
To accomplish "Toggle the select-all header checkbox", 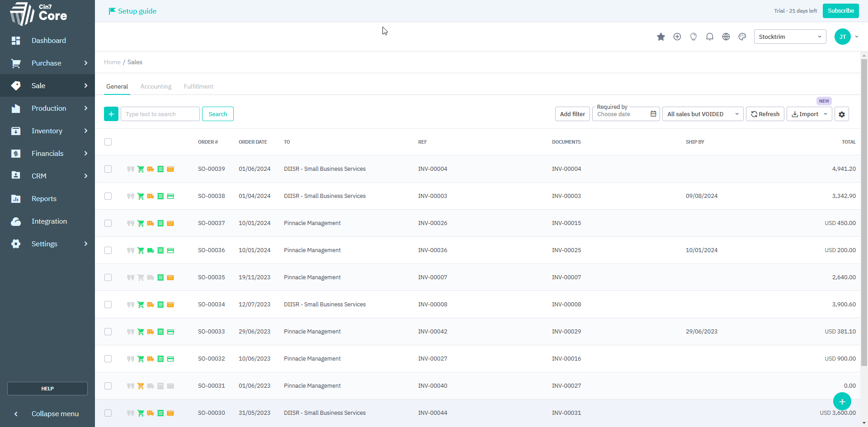I will pyautogui.click(x=108, y=142).
